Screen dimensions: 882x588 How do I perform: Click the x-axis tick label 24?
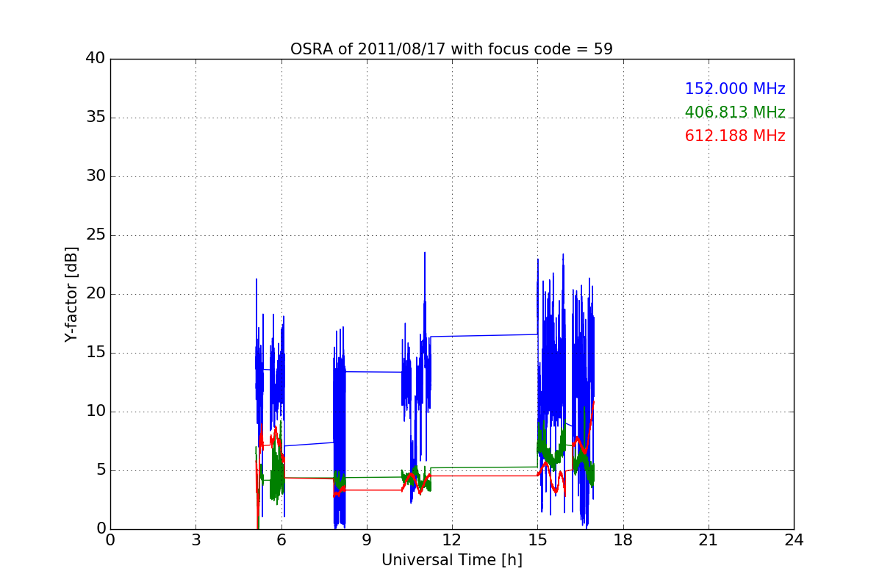tap(794, 540)
